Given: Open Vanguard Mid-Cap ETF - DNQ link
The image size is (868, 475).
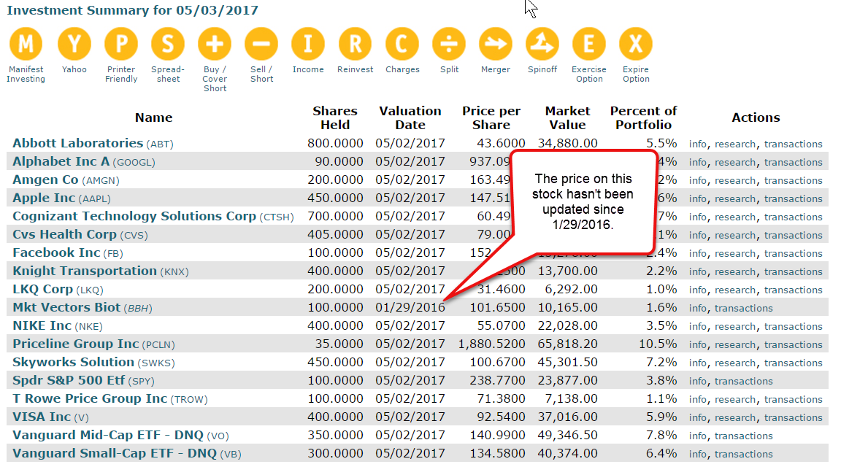Looking at the screenshot, I should pyautogui.click(x=108, y=435).
